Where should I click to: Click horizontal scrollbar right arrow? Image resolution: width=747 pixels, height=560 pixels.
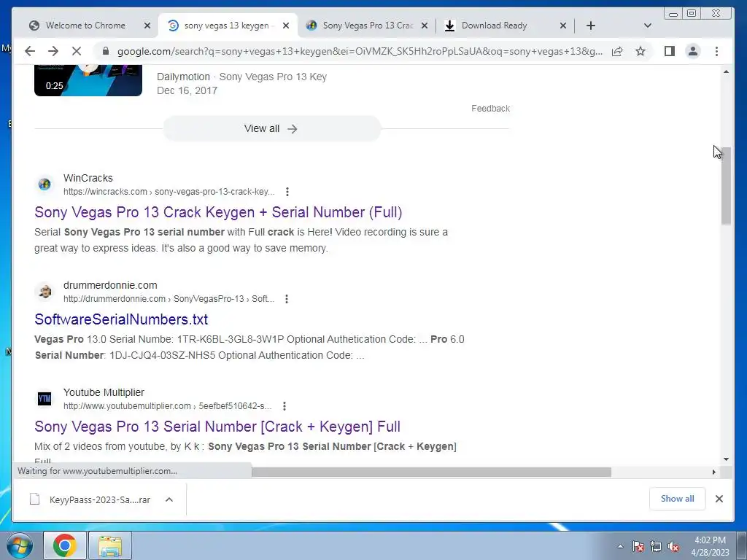coord(714,472)
